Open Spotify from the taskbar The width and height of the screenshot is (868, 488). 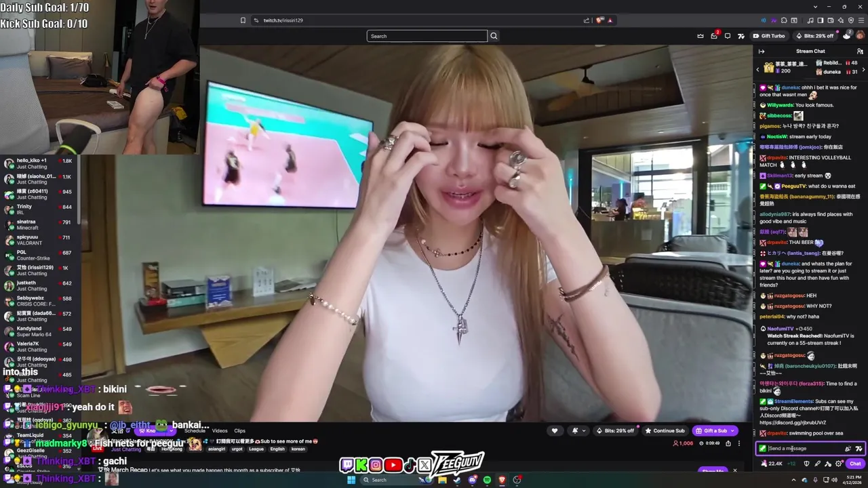point(487,480)
